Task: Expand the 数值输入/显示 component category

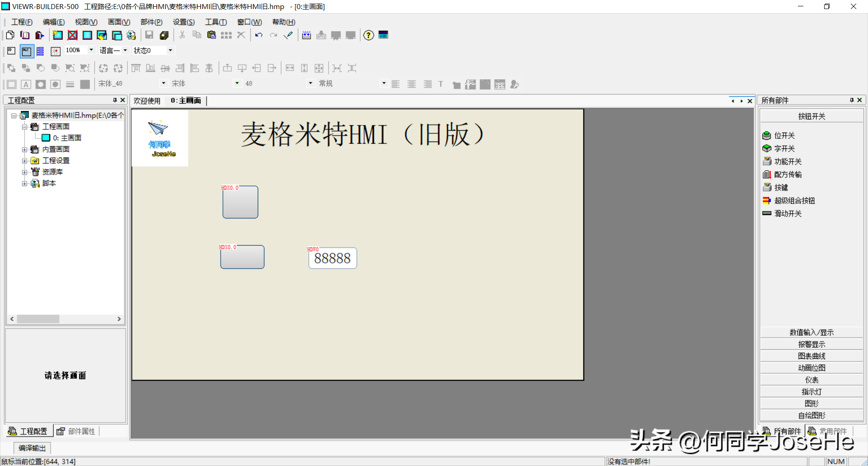Action: click(x=811, y=333)
